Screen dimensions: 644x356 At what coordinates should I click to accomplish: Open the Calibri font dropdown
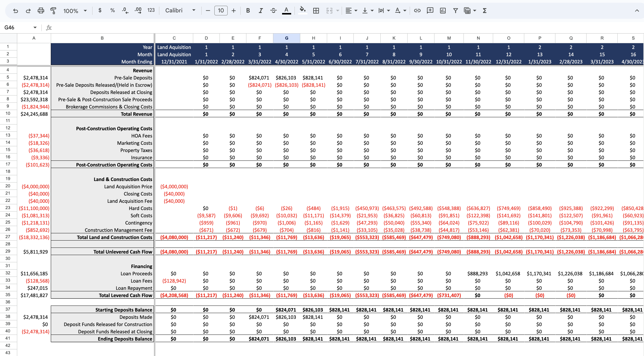pos(180,11)
